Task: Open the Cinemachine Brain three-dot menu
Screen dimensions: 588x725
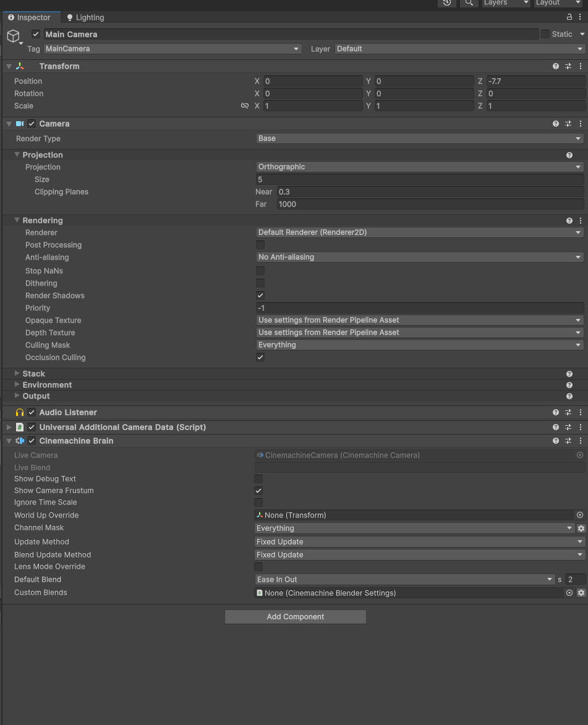Action: (x=580, y=441)
